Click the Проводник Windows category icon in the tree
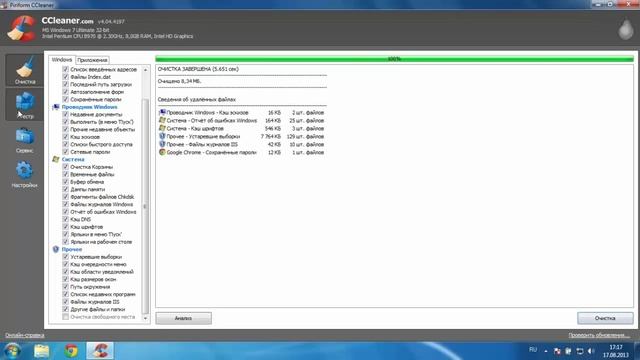640x360 pixels. [x=56, y=107]
